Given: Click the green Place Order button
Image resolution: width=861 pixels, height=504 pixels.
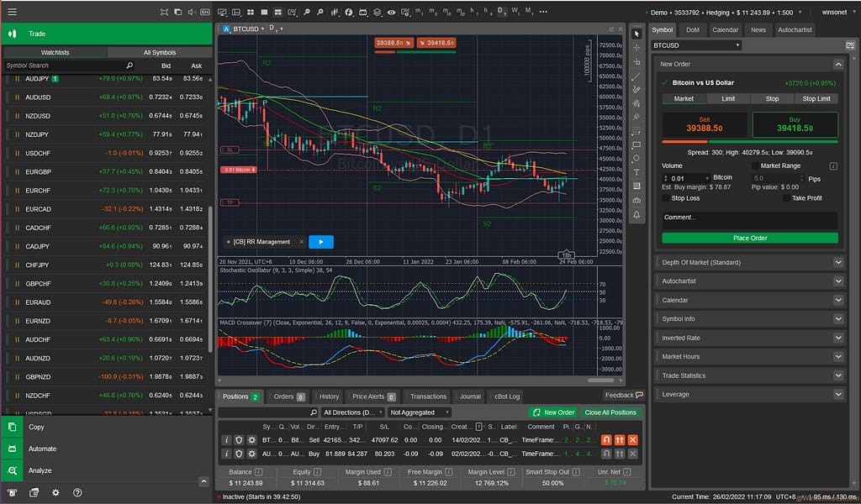Looking at the screenshot, I should point(749,238).
